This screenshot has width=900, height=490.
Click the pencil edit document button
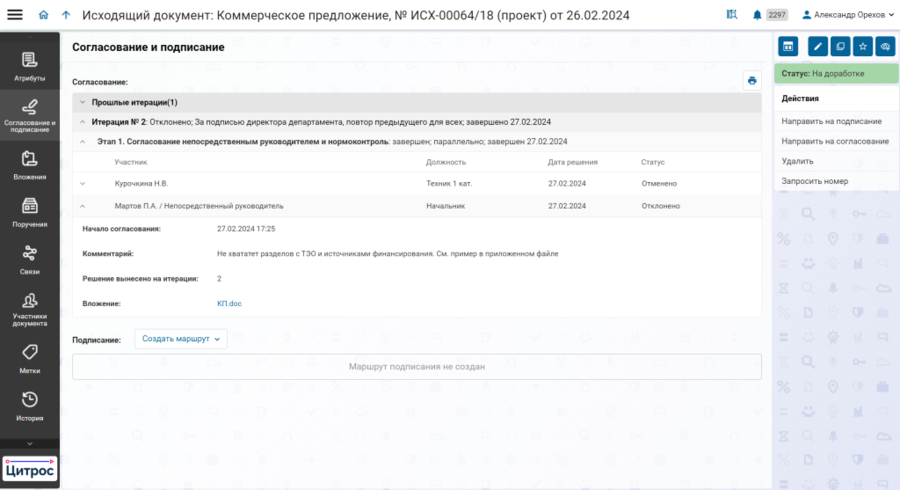coord(817,46)
